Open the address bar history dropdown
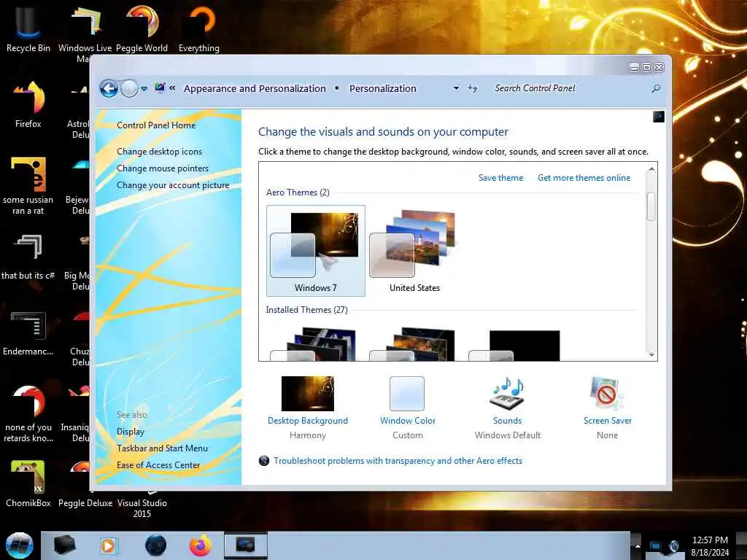Viewport: 747px width, 560px height. tap(456, 88)
